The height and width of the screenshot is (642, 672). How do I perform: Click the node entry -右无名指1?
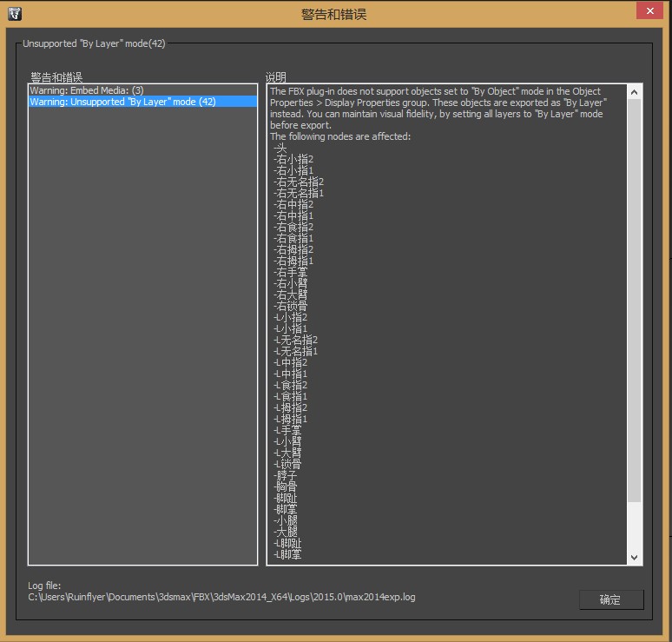(299, 194)
